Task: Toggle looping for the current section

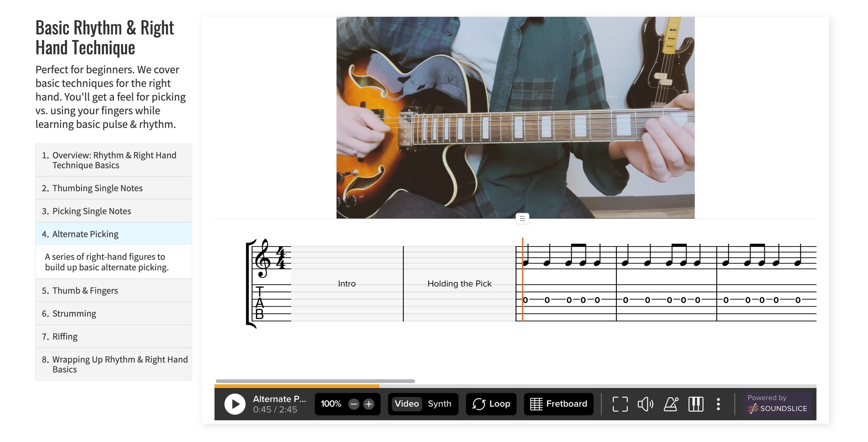Action: click(491, 404)
